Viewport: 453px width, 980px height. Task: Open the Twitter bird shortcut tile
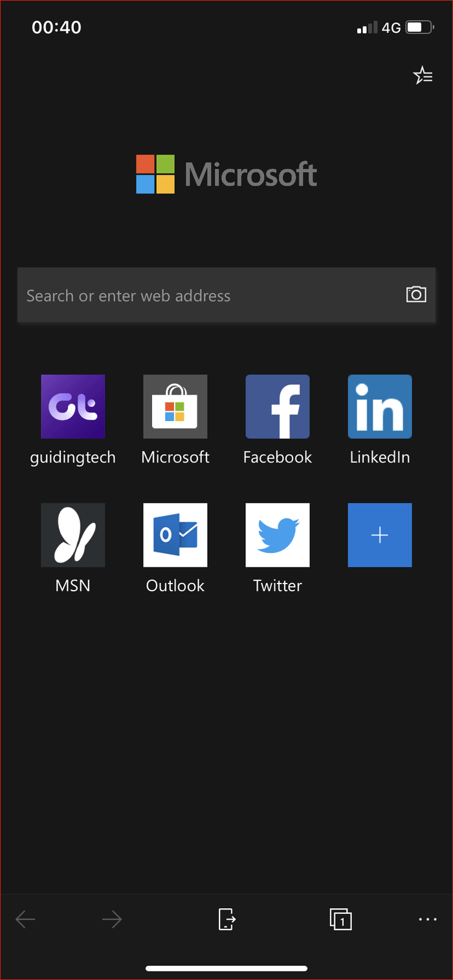[278, 535]
